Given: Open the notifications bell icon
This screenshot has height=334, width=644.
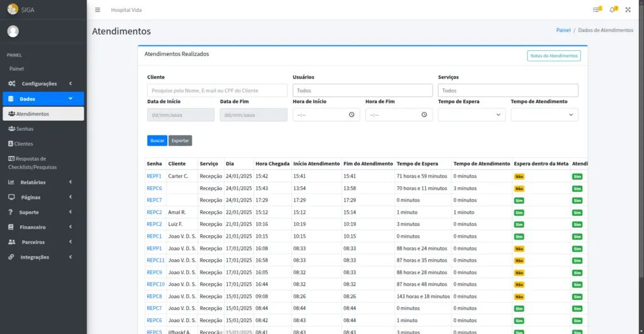Looking at the screenshot, I should [613, 9].
